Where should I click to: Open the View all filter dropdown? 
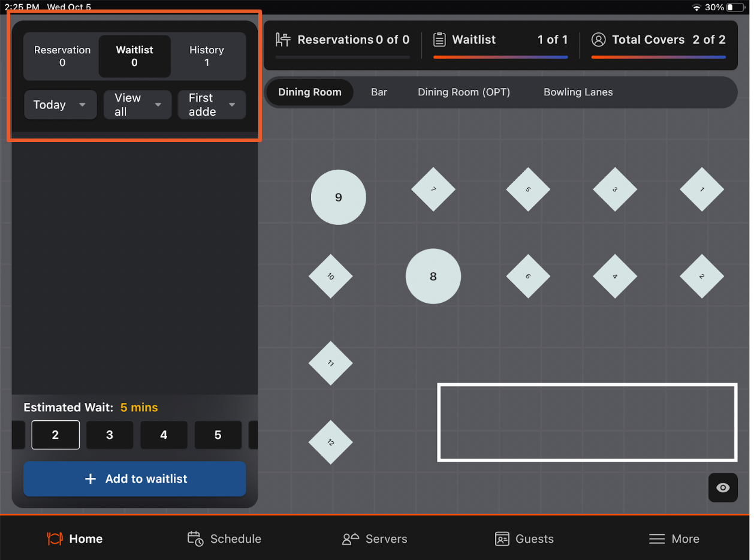pyautogui.click(x=138, y=105)
